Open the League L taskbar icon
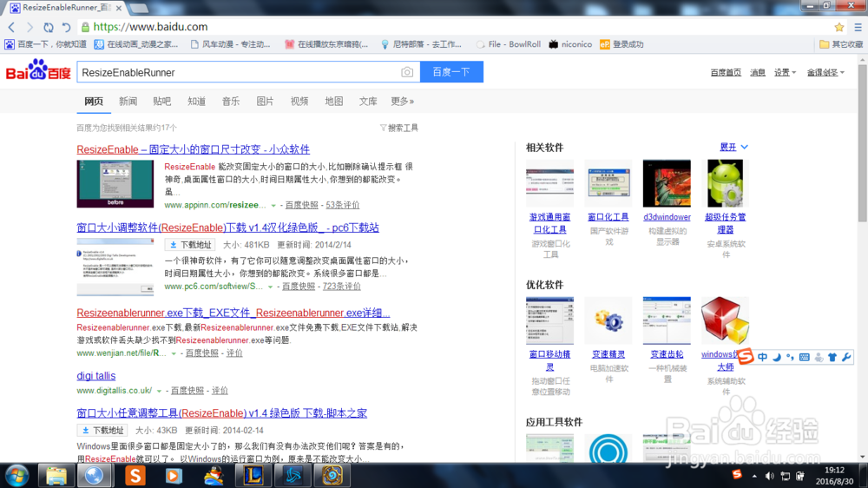The height and width of the screenshot is (488, 868). pos(253,476)
